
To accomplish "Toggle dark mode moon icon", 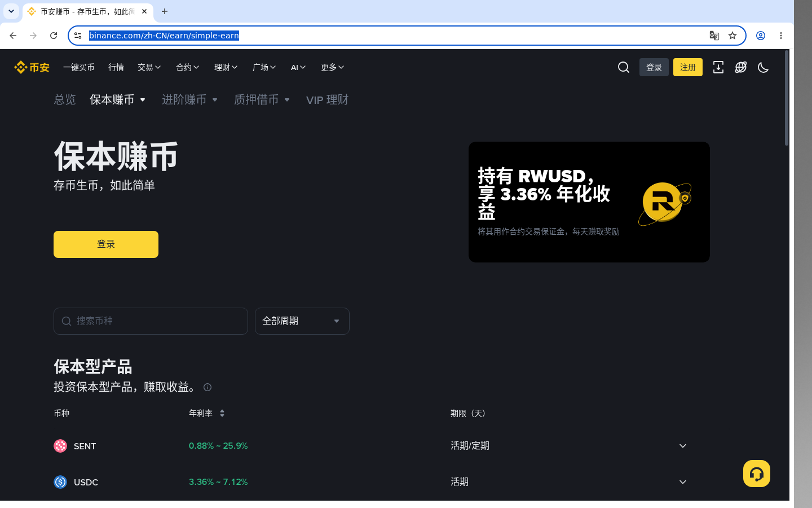I will tap(764, 67).
